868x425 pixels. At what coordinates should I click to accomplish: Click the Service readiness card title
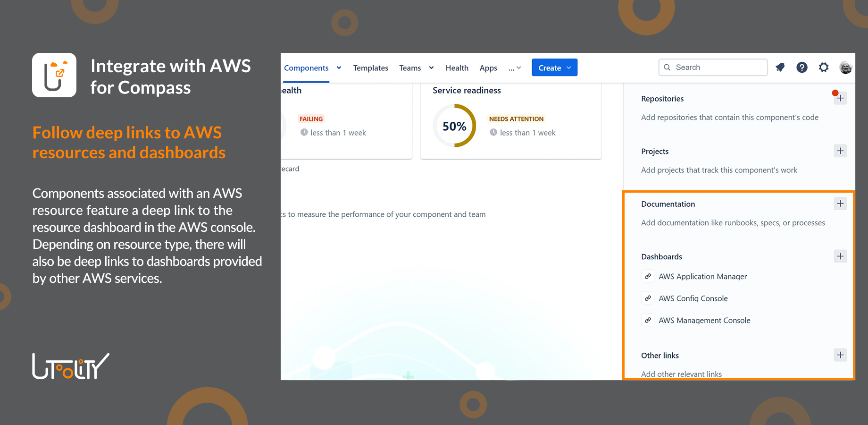tap(467, 90)
